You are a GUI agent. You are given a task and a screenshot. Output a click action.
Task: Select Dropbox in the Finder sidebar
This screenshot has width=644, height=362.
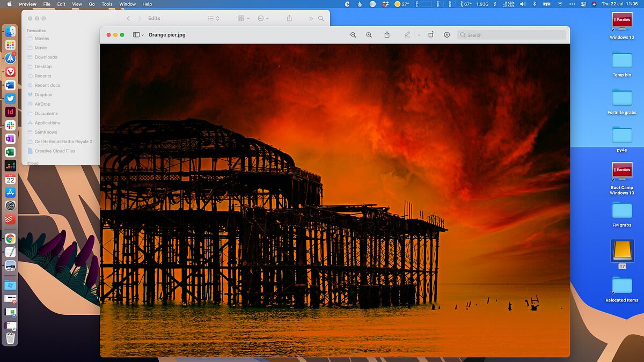click(x=44, y=94)
